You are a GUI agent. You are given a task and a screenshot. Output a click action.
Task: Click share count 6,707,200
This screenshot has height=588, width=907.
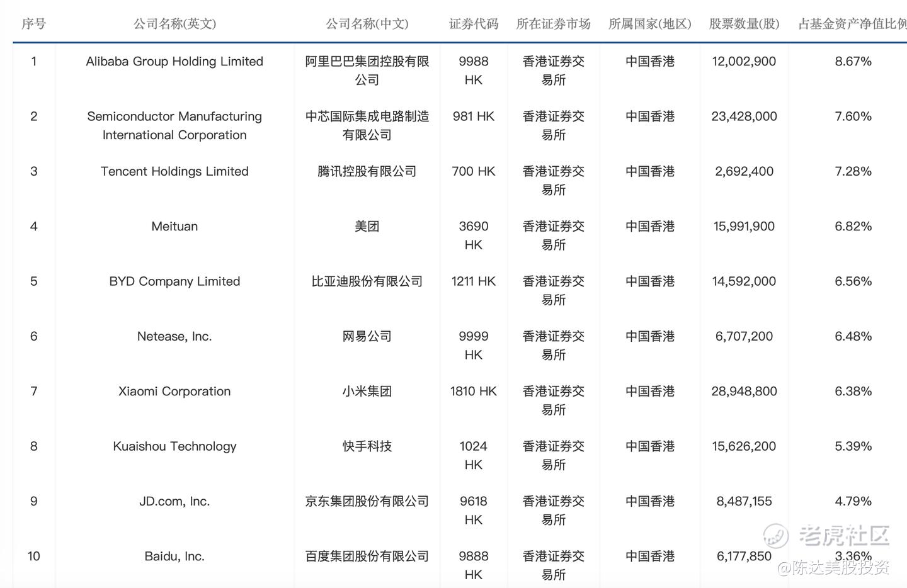(744, 336)
